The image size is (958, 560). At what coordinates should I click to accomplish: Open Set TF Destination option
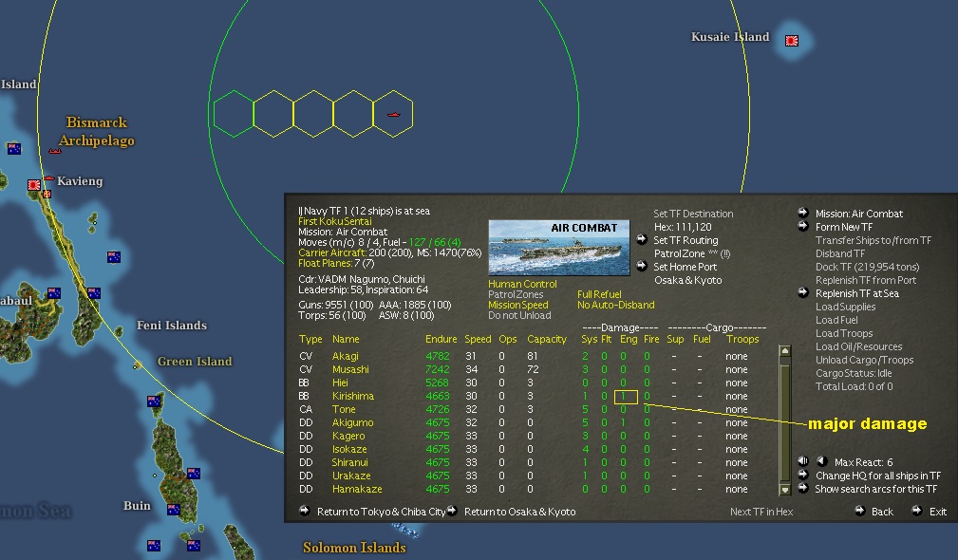(x=693, y=214)
